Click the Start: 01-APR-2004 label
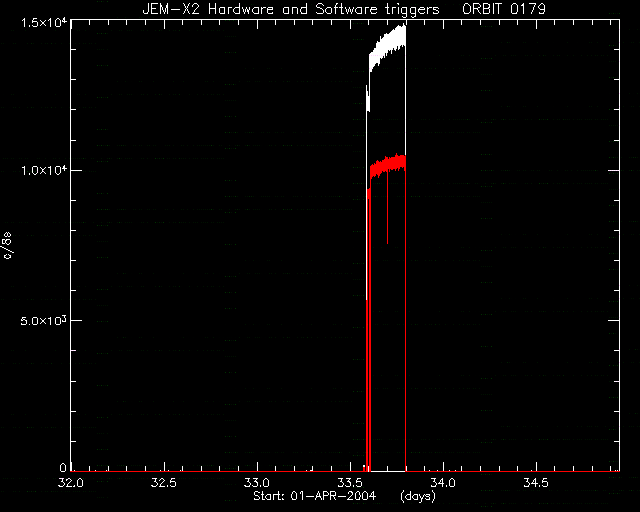The width and height of the screenshot is (640, 512). pos(315,496)
